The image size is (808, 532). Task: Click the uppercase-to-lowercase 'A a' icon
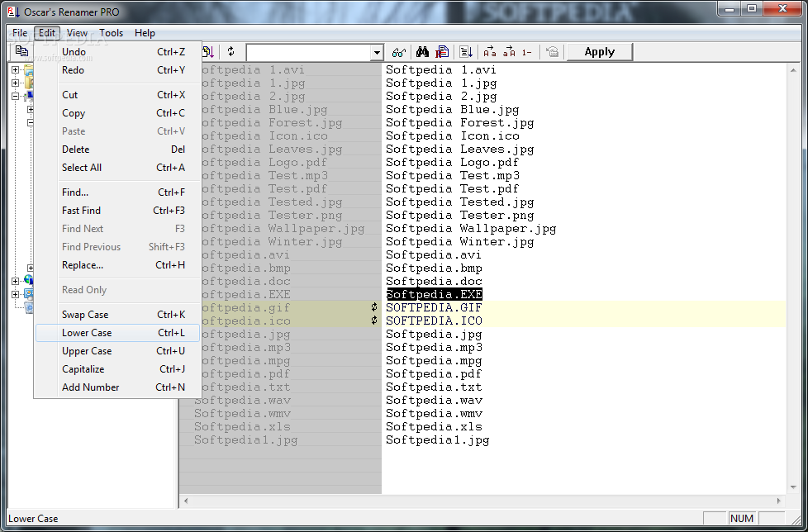click(490, 51)
